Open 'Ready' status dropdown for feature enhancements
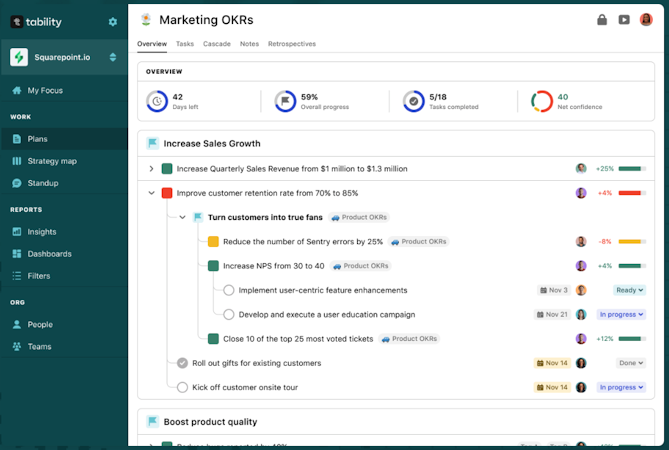The height and width of the screenshot is (450, 669). 627,290
